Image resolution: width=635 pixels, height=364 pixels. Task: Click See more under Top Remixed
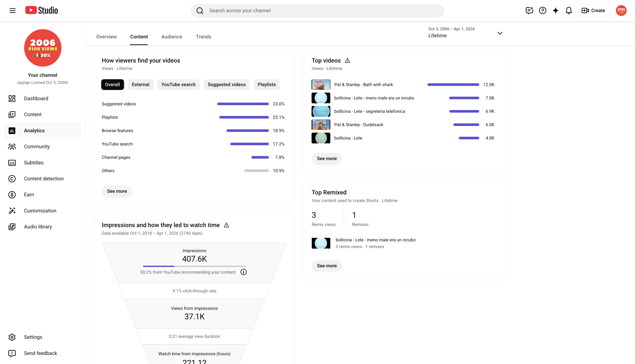coord(327,266)
